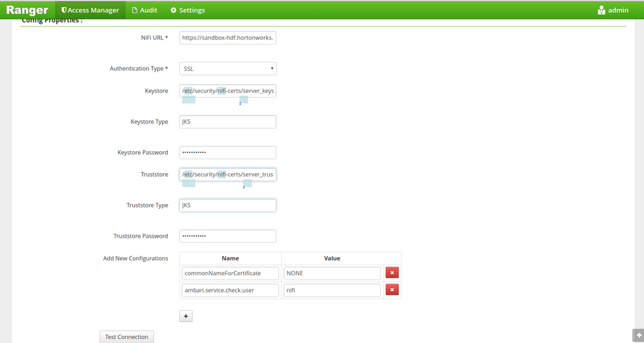This screenshot has width=644, height=343.
Task: Edit the ambari.service.check.user name field
Action: coord(230,290)
